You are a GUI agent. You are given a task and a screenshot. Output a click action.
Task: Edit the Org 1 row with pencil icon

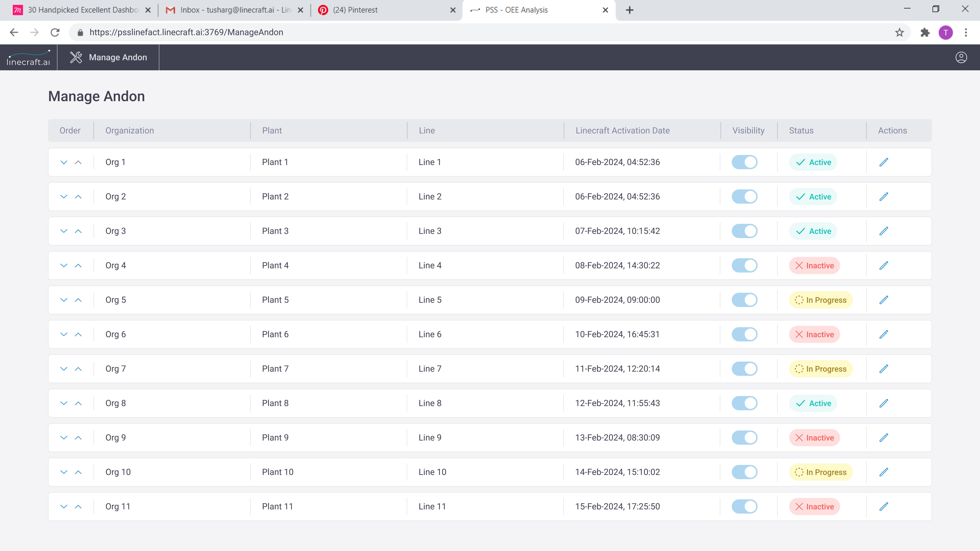[x=883, y=162]
